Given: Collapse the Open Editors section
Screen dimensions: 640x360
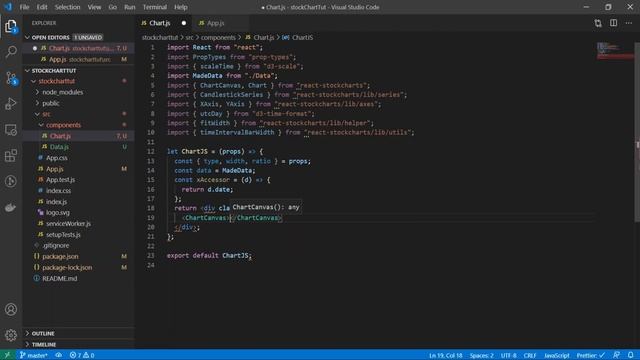Looking at the screenshot, I should pos(27,37).
